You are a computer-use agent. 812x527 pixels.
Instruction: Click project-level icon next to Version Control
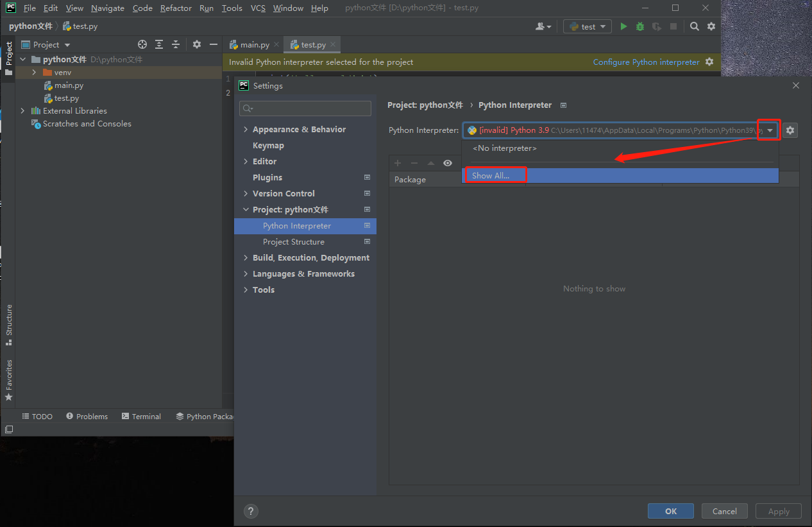pyautogui.click(x=367, y=193)
